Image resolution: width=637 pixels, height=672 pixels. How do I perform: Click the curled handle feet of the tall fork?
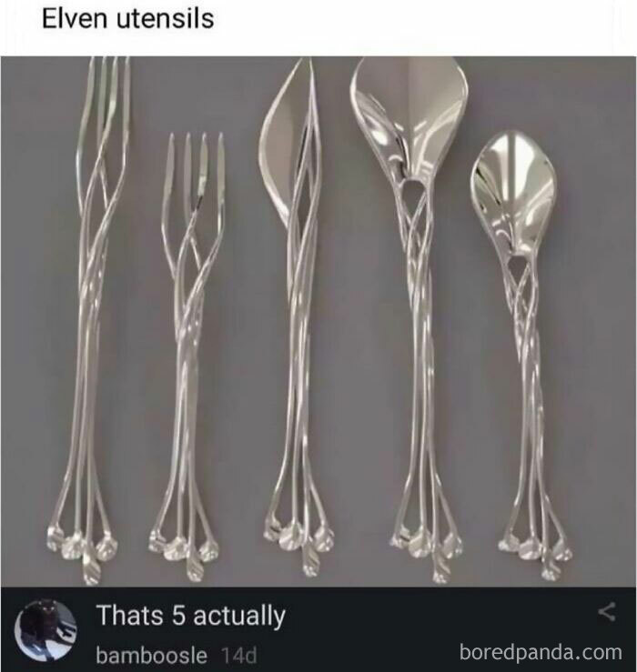point(82,553)
